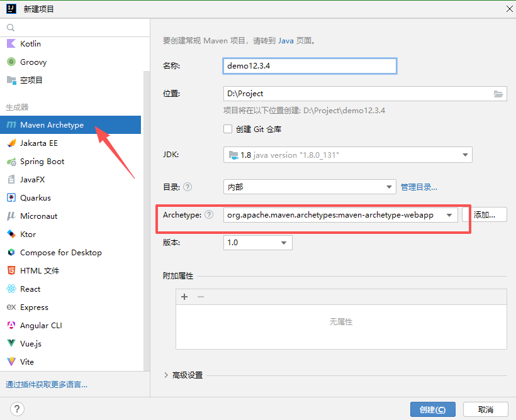The width and height of the screenshot is (516, 420).
Task: Select Kotlin from the project list
Action: (30, 44)
